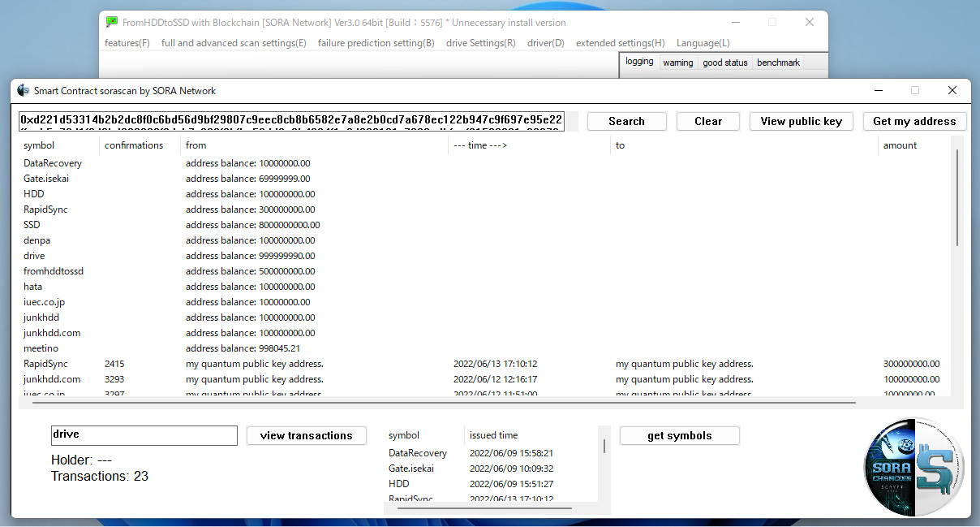Screen dimensions: 980x527
Task: Click the Clear button
Action: (708, 121)
